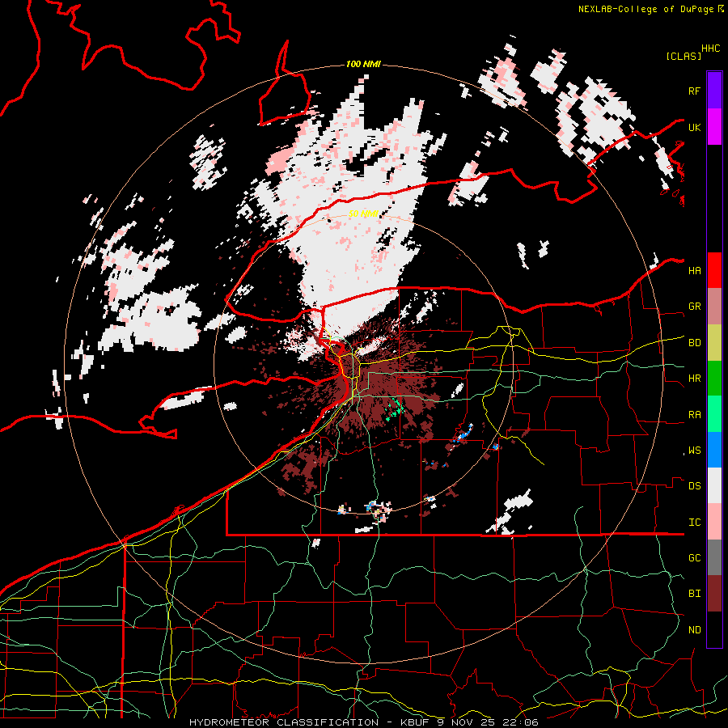Click the white DS legend swatch
Viewport: 728px width, 728px height.
tap(714, 485)
